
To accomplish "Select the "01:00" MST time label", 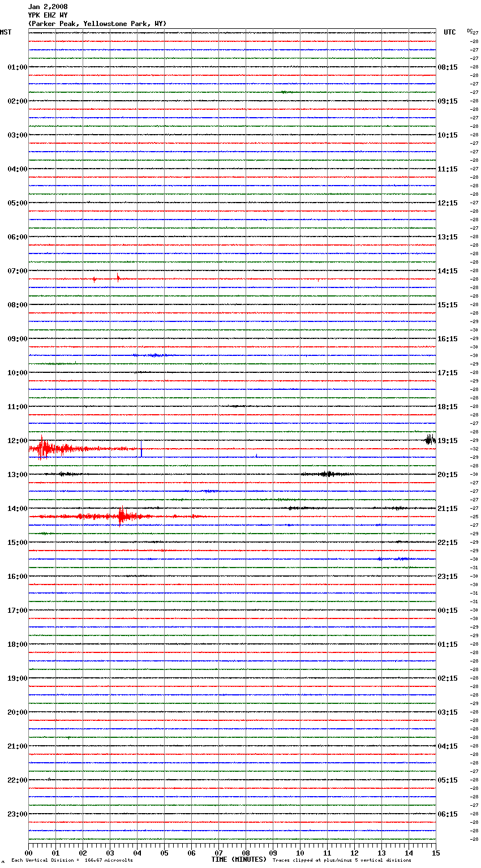I will (17, 67).
